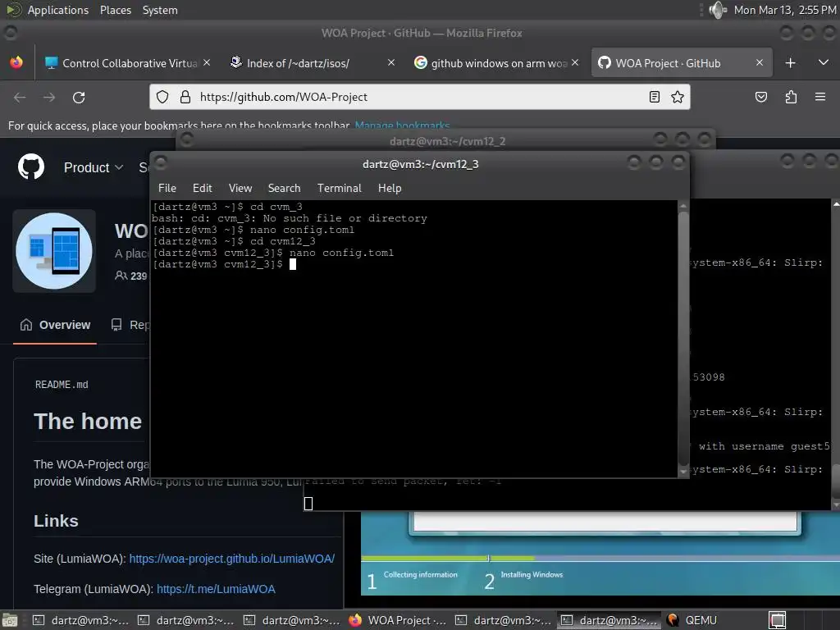Screen dimensions: 840x630
Task: Click the Links heading in README
Action: (x=56, y=521)
